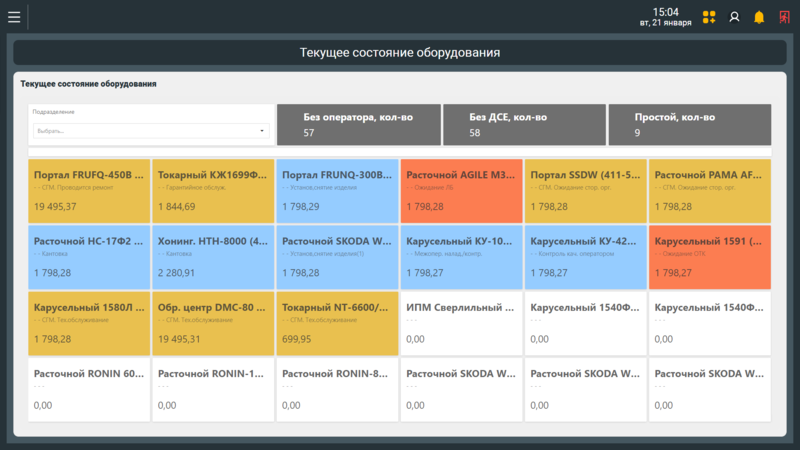This screenshot has width=800, height=450.
Task: Open the user profile icon
Action: [x=734, y=17]
